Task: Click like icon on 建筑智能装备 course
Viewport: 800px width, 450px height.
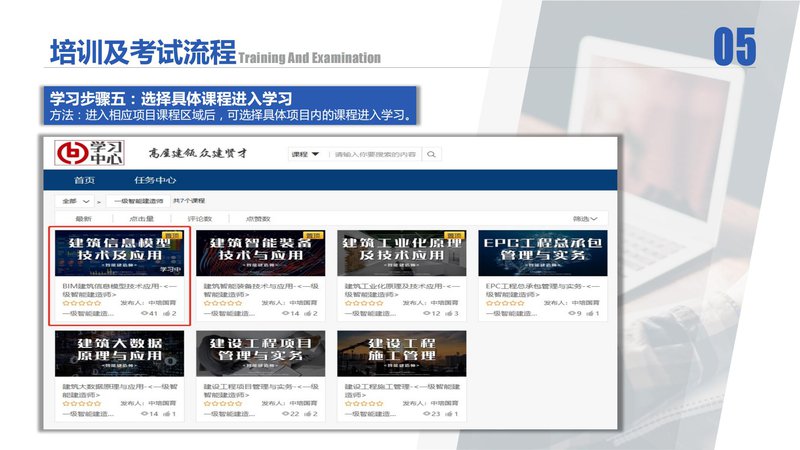Action: pos(308,313)
